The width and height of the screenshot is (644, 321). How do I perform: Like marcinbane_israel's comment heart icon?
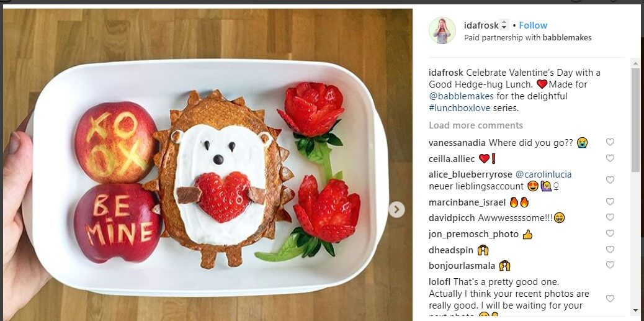pos(610,202)
